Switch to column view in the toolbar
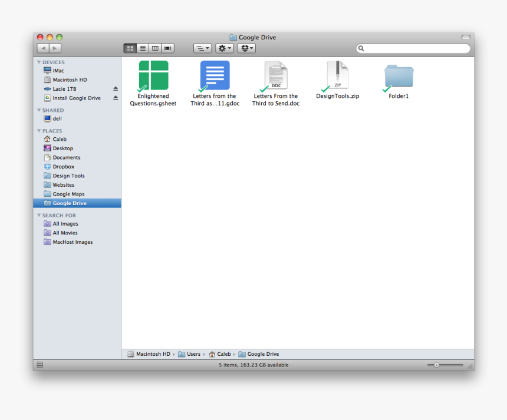Viewport: 507px width, 420px height. [154, 48]
